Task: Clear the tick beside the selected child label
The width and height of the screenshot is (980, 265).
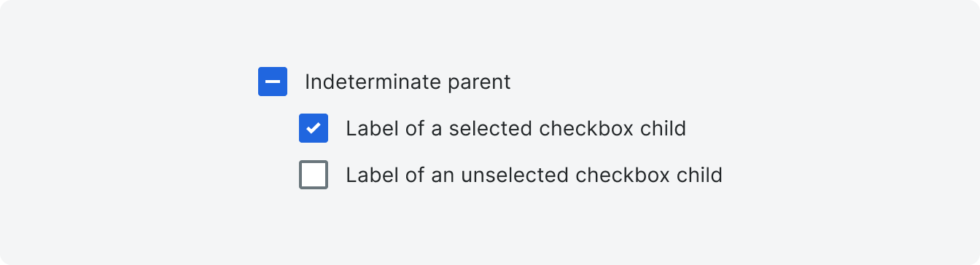Action: click(314, 128)
